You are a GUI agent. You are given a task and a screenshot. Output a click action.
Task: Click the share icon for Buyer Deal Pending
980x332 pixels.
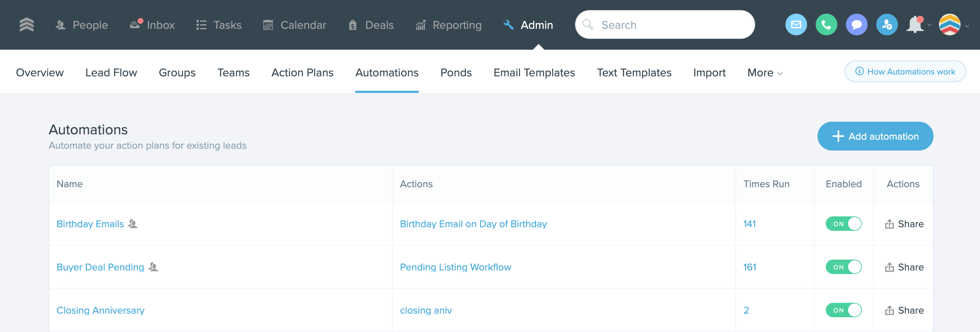coord(889,267)
